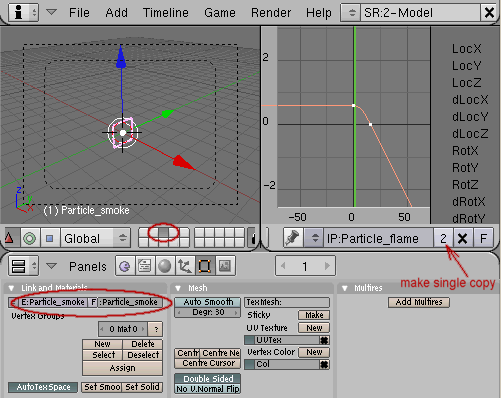This screenshot has height=398, width=501.
Task: Toggle layer 1 in the 3D view
Action: (143, 232)
